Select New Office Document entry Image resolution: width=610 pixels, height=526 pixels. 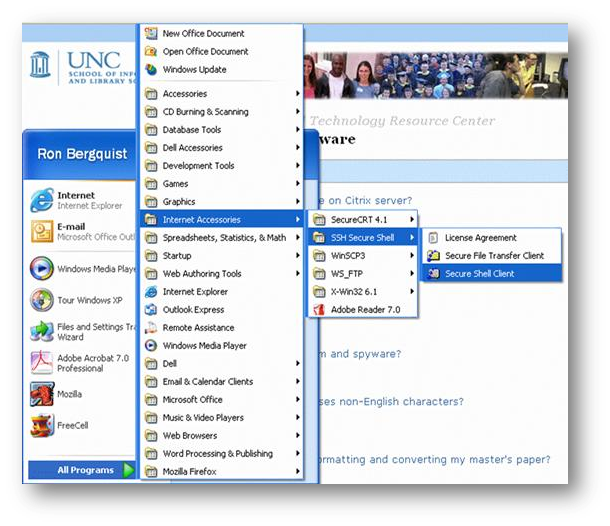point(205,34)
